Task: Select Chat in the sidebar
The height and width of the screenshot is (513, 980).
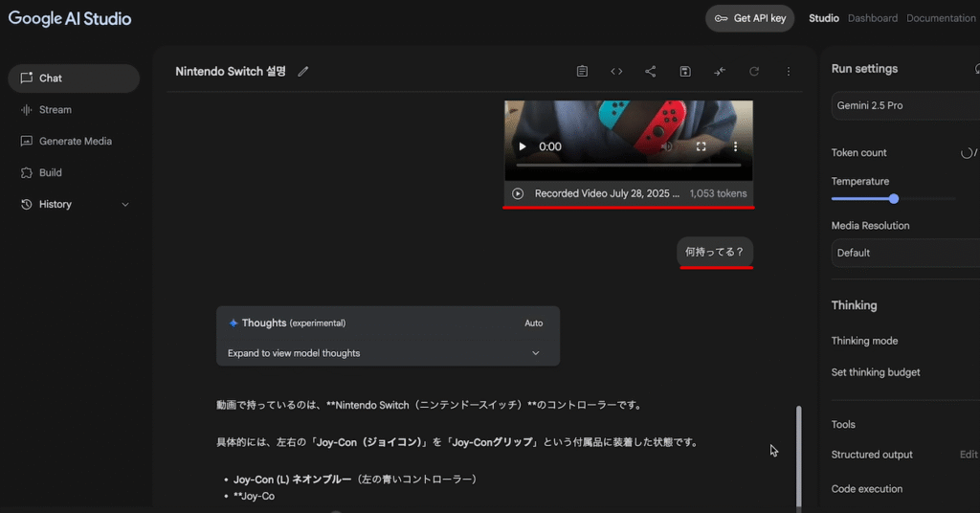Action: pos(74,78)
